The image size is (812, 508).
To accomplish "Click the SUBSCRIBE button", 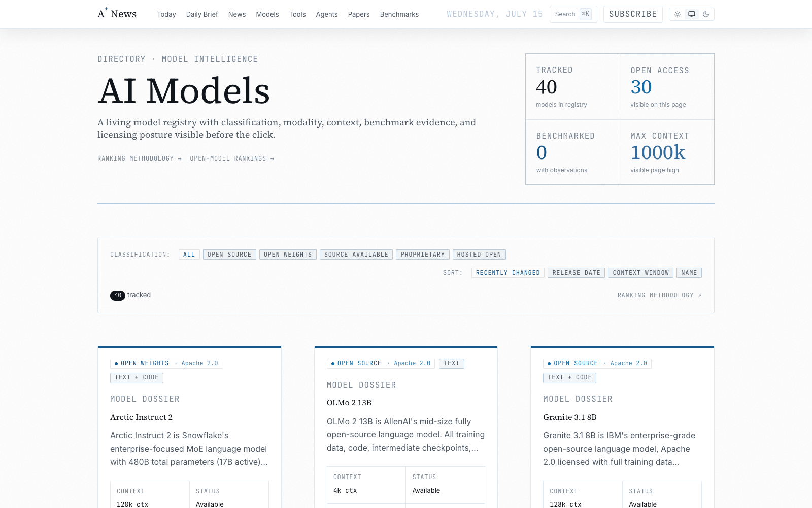I will click(x=633, y=14).
